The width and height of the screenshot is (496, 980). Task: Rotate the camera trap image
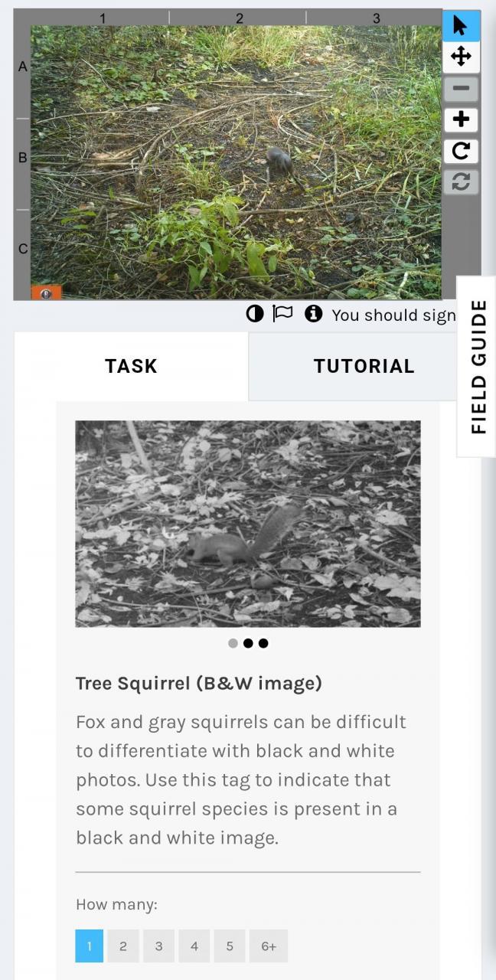coord(461,151)
